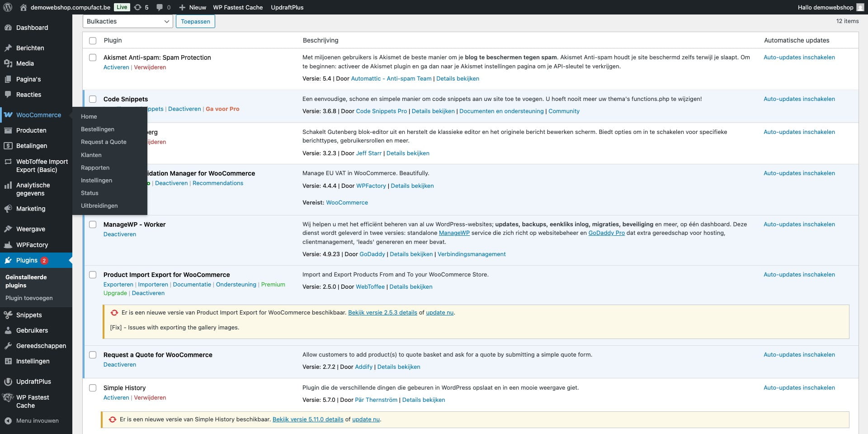Click the WooCommerce logo icon in sidebar

(8, 115)
